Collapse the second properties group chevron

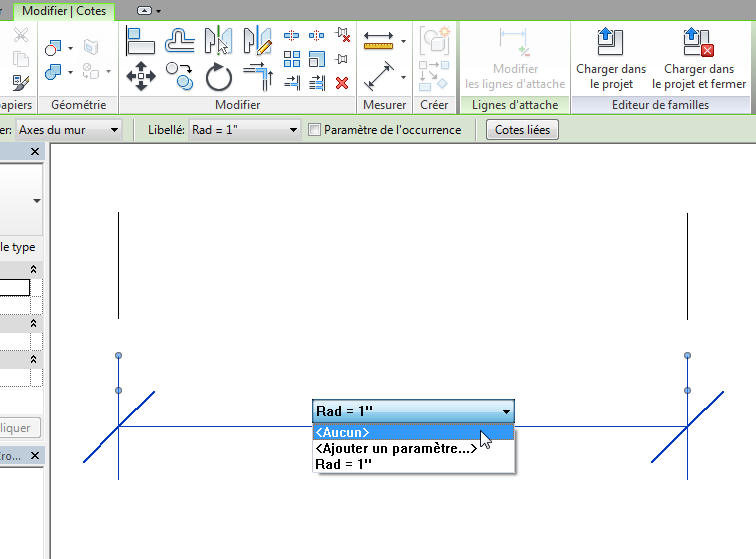tap(33, 323)
